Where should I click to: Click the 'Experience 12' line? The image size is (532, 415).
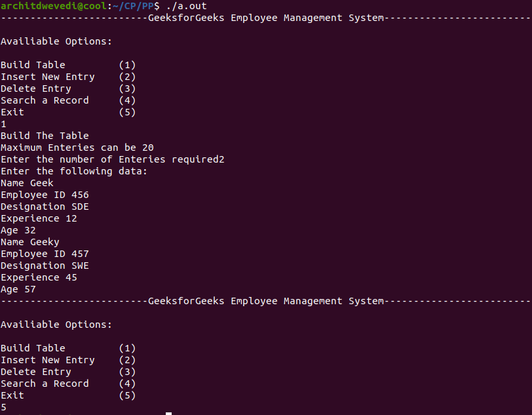click(39, 218)
